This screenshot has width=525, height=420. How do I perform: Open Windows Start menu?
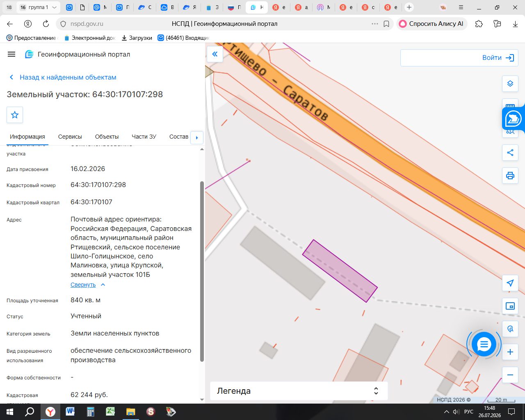tap(10, 411)
